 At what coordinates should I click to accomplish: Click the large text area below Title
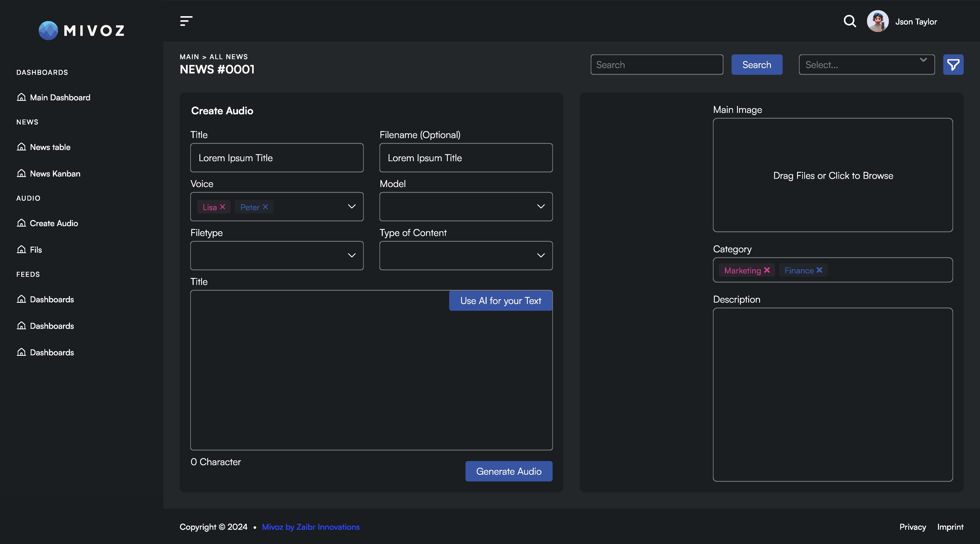coord(371,370)
